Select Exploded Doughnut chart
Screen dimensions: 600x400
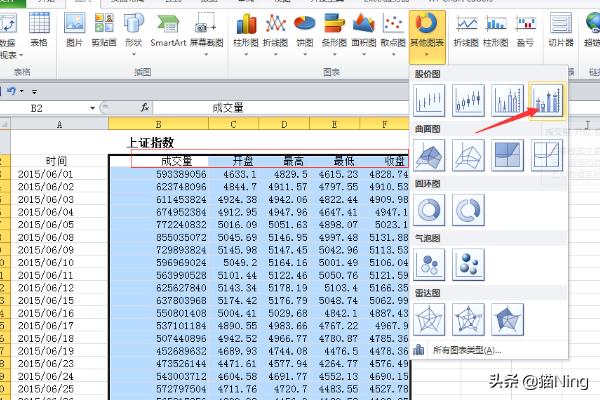[x=468, y=210]
